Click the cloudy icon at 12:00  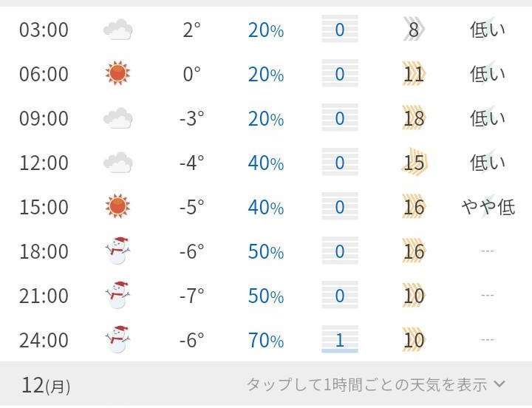118,163
